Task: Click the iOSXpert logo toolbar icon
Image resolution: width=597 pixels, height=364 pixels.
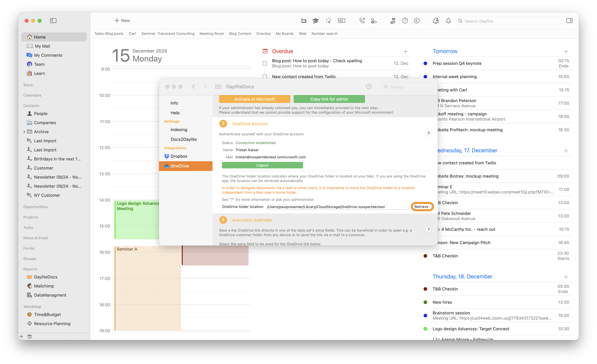Action: 304,21
